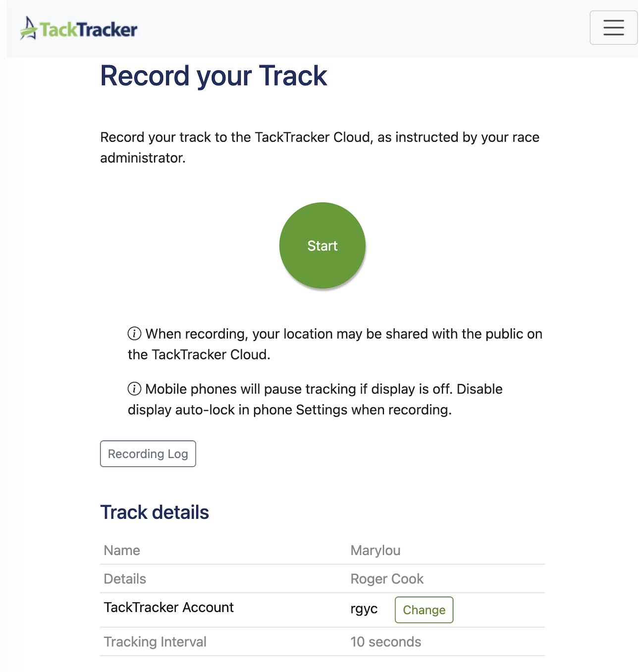Click the display auto-lock warning text
This screenshot has height=672, width=644.
315,399
